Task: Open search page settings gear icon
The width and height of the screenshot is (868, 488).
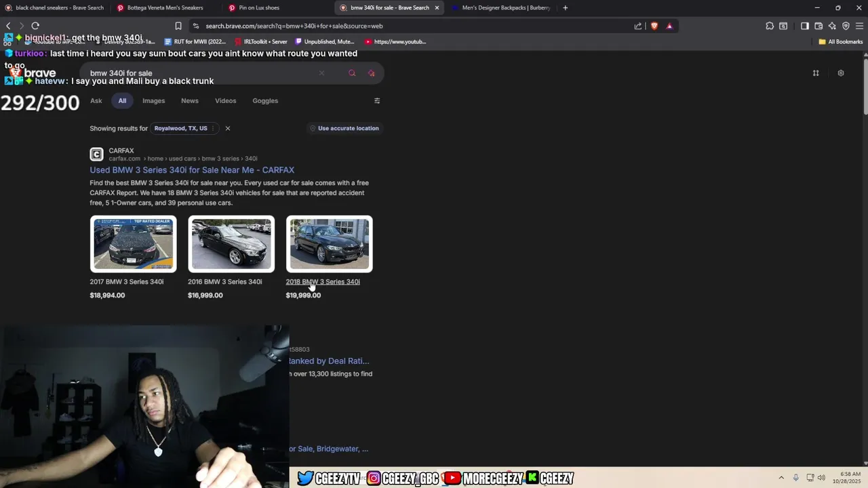Action: 841,73
